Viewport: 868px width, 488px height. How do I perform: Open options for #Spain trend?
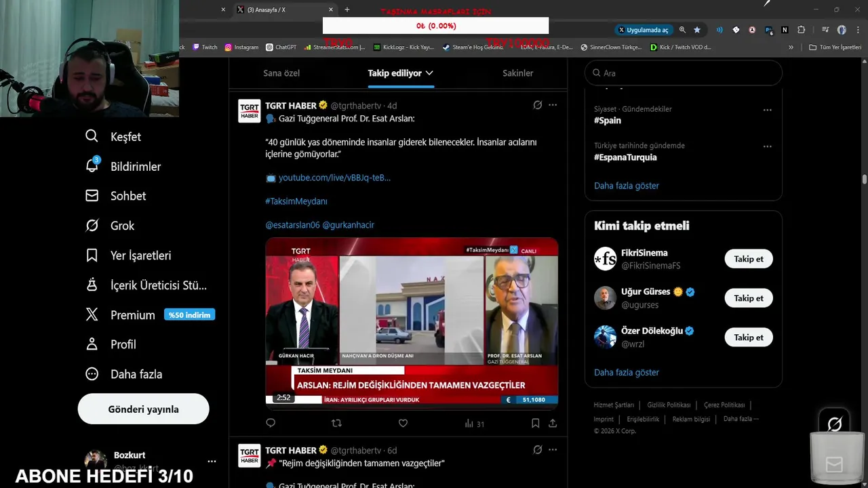(x=767, y=110)
